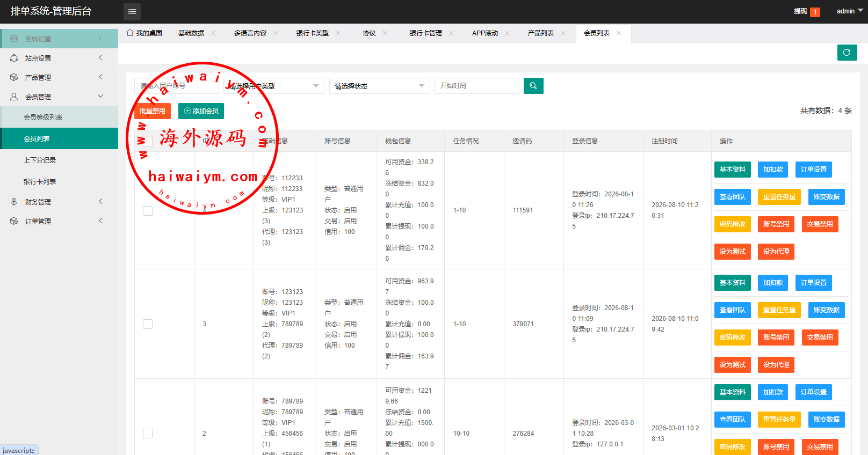The width and height of the screenshot is (868, 455).
Task: Expand the 站点设置 sidebar section
Action: [x=59, y=58]
